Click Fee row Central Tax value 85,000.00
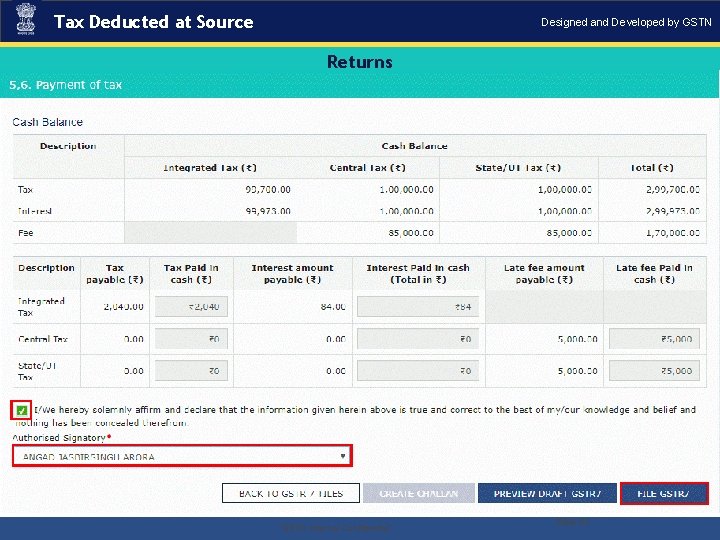This screenshot has width=720, height=540. (x=411, y=233)
